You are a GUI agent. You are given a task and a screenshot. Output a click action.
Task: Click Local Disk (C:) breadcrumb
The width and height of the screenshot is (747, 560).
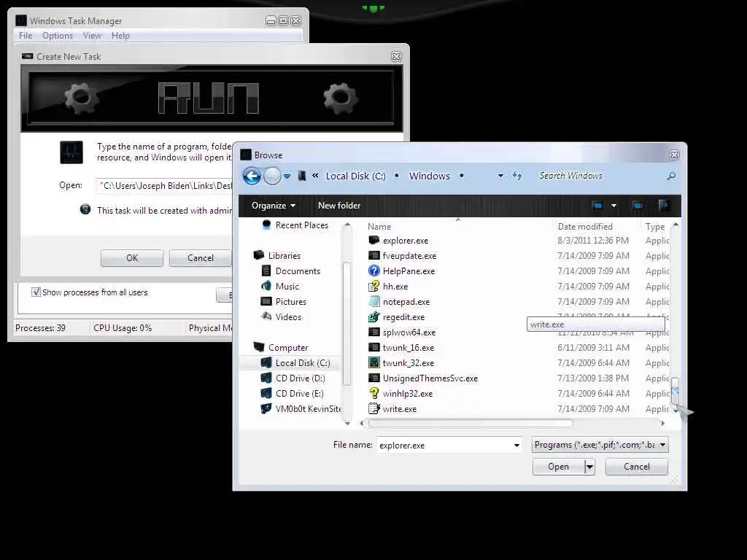point(355,176)
